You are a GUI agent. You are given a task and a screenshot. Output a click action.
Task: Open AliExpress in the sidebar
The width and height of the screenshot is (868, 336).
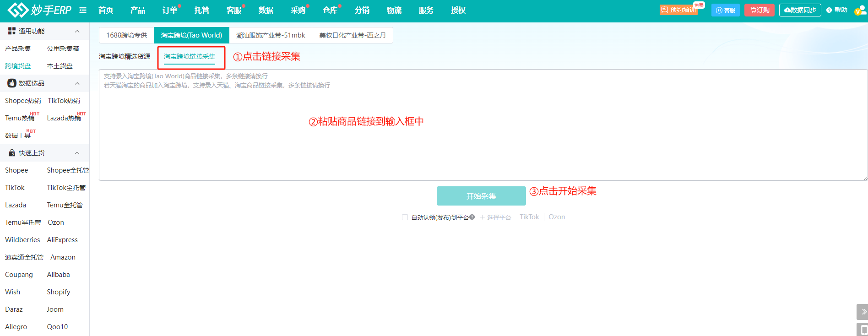coord(62,240)
